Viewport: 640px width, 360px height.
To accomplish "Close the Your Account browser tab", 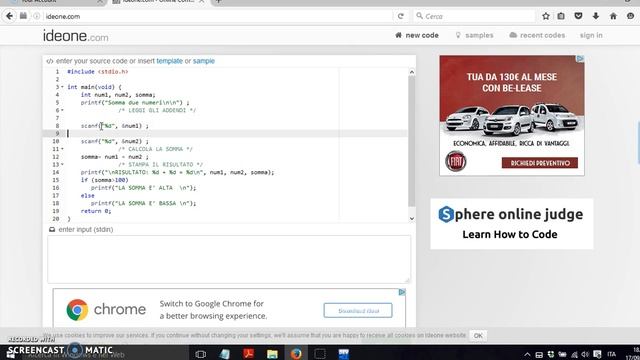I will tap(100, 2).
